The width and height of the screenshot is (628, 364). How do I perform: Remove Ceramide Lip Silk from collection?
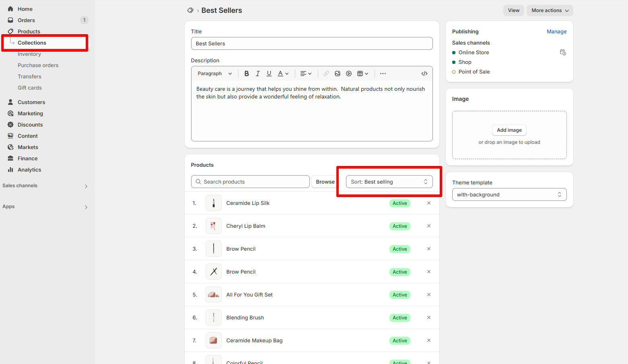tap(429, 203)
